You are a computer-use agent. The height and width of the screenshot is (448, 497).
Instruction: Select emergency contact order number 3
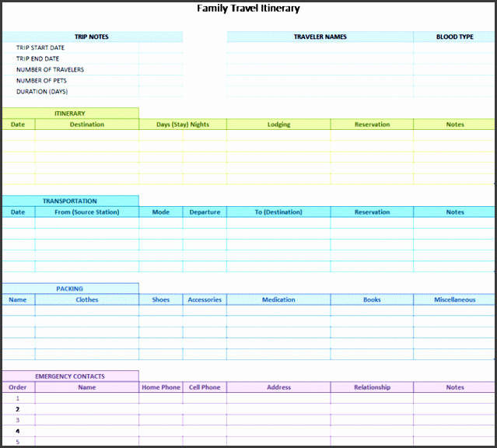(x=18, y=420)
